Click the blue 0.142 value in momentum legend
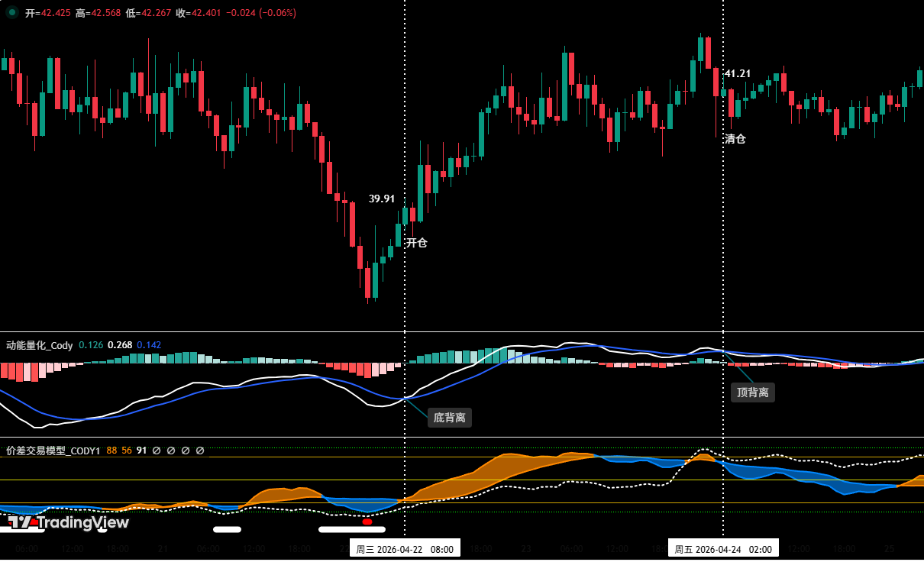This screenshot has height=562, width=924. coord(149,345)
